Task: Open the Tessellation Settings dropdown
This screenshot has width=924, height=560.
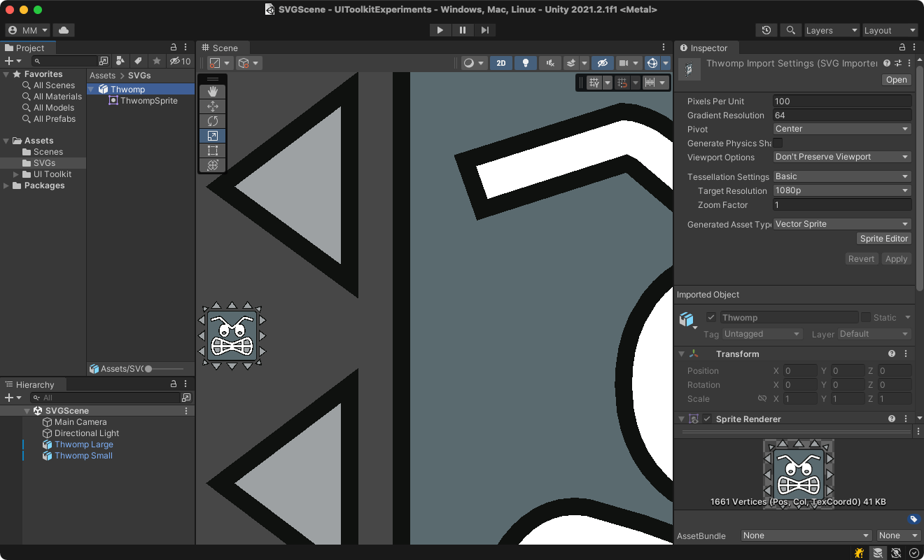Action: tap(842, 176)
